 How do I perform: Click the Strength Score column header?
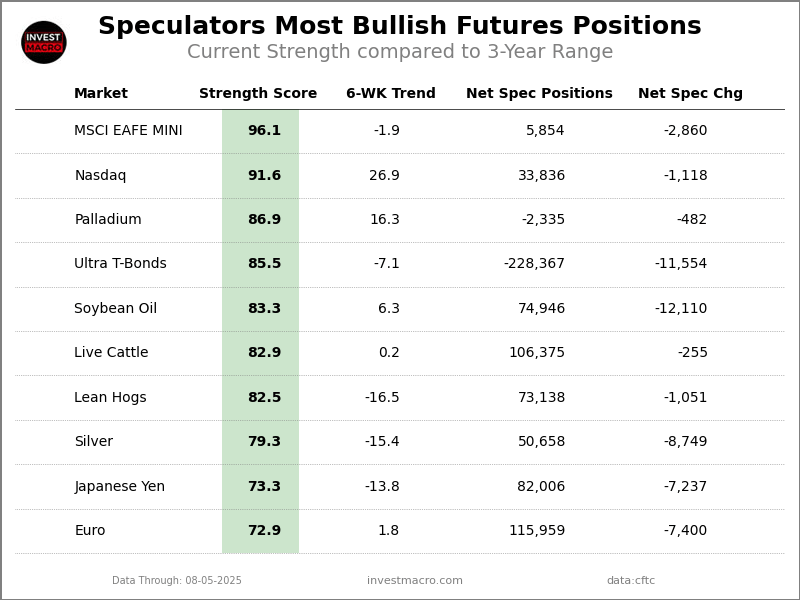(258, 94)
